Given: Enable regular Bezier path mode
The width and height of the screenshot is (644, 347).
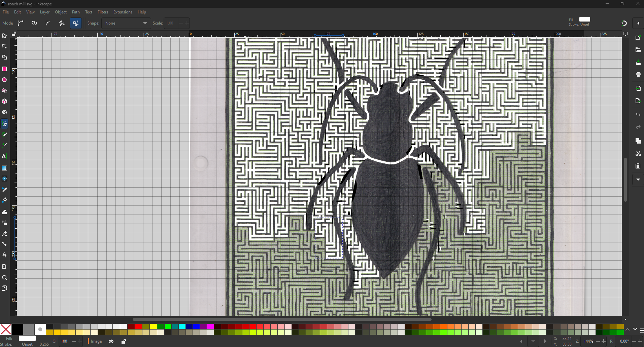Looking at the screenshot, I should (21, 23).
